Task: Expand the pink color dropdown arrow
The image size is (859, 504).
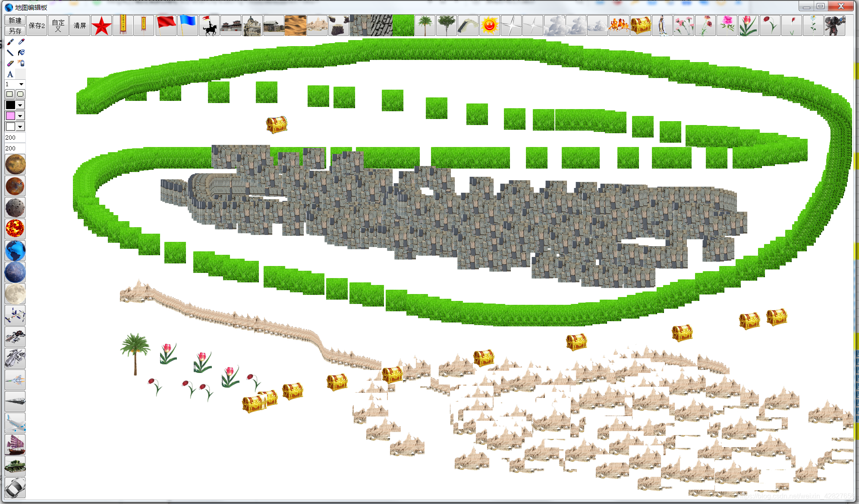Action: tap(20, 116)
